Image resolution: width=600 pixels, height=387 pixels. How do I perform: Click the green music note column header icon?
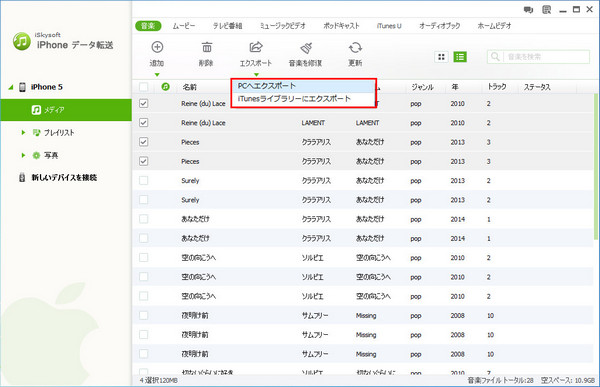click(165, 87)
